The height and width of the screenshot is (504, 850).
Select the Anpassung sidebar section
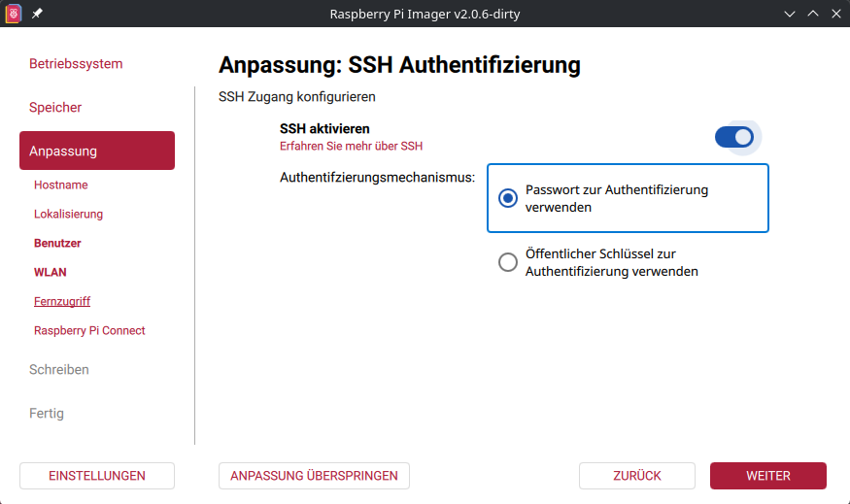coord(97,151)
